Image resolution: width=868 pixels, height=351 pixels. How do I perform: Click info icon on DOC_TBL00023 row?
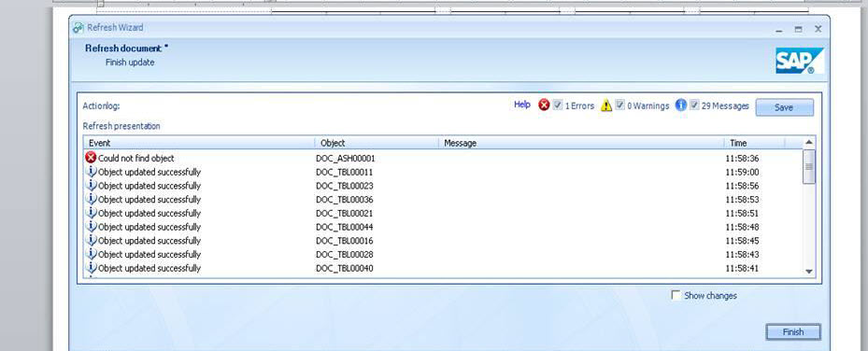click(x=92, y=185)
